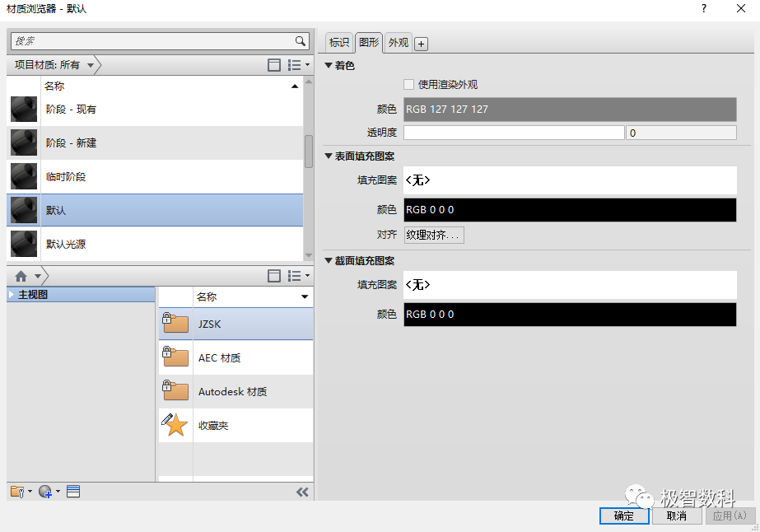Collapse the library panel with double chevron
Screen dimensions: 760x532
(x=302, y=492)
